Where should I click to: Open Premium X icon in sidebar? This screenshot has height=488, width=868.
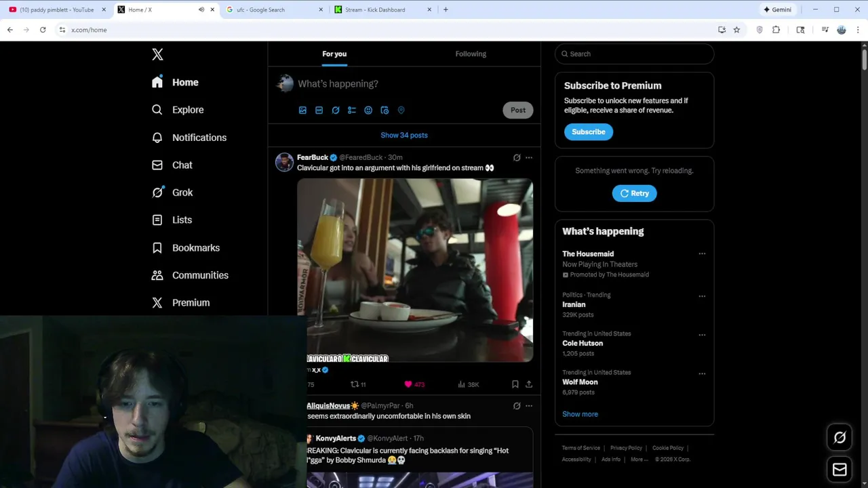[x=157, y=303]
